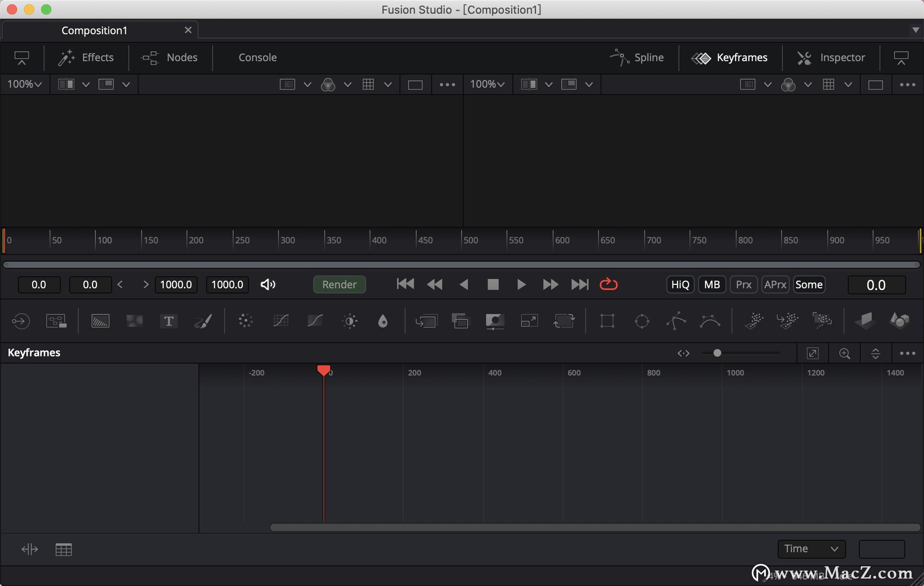Viewport: 924px width, 586px height.
Task: Adjust Keyframes horizontal zoom slider
Action: point(741,353)
